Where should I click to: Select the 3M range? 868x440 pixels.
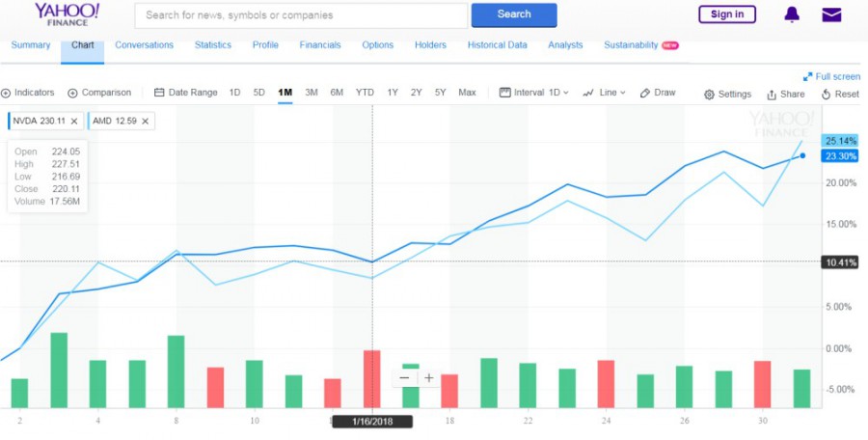pyautogui.click(x=312, y=93)
